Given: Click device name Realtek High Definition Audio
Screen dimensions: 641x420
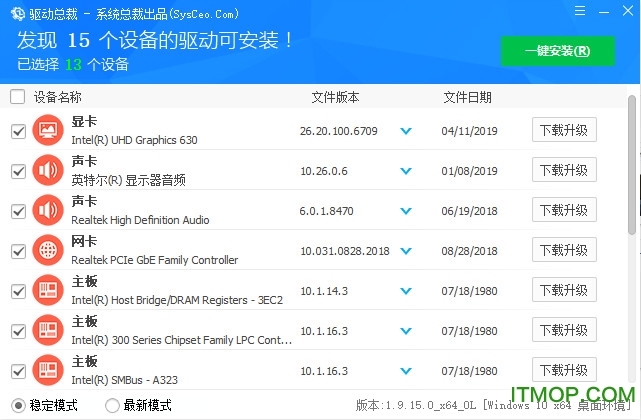Looking at the screenshot, I should point(140,220).
